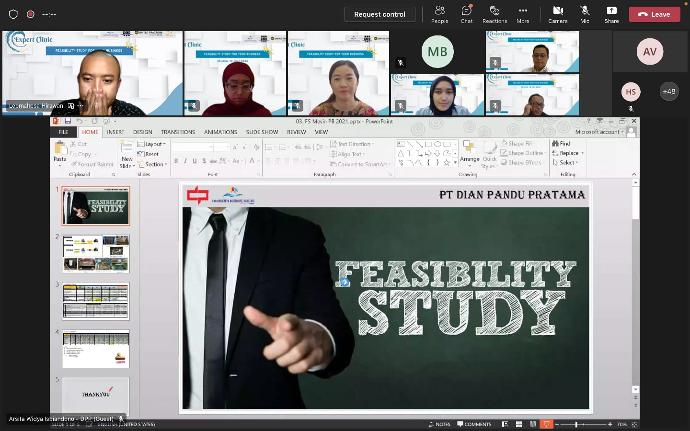Image resolution: width=690 pixels, height=431 pixels.
Task: Click the red Leave button
Action: [654, 14]
